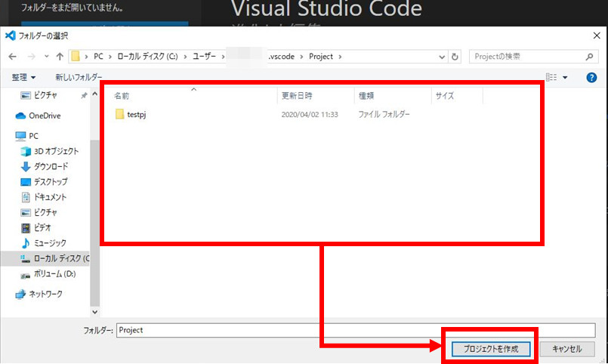Click the フォルダー name input field

[355, 330]
